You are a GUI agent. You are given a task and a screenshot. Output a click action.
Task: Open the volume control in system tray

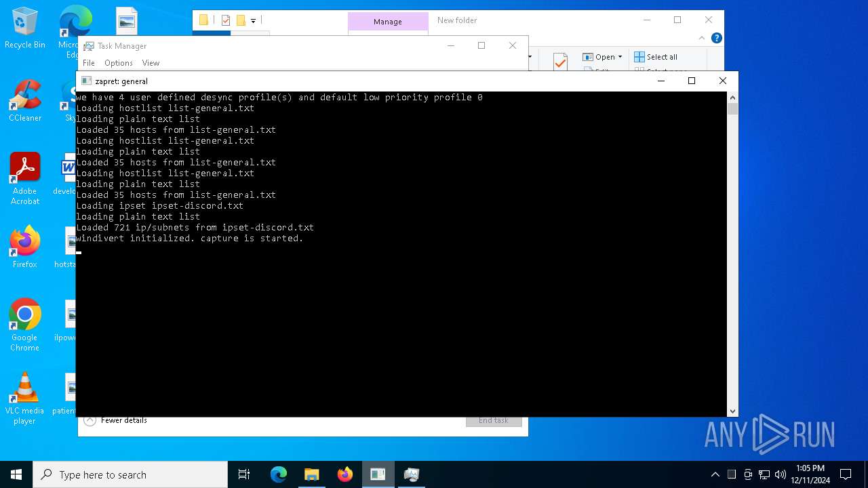point(780,474)
